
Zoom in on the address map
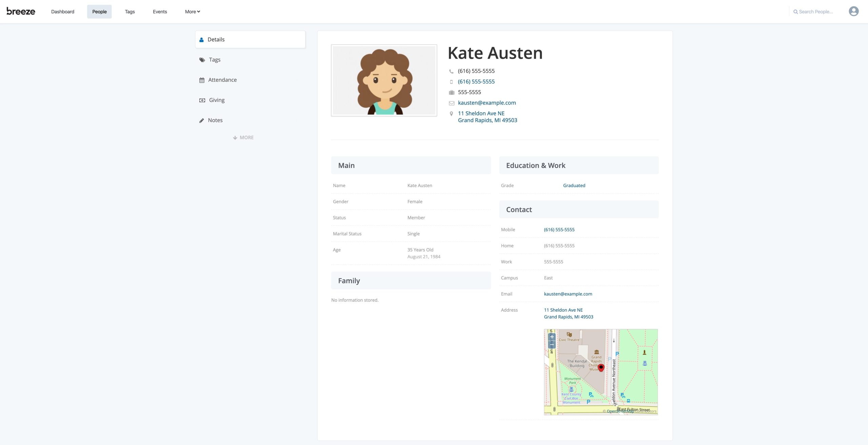pos(552,337)
